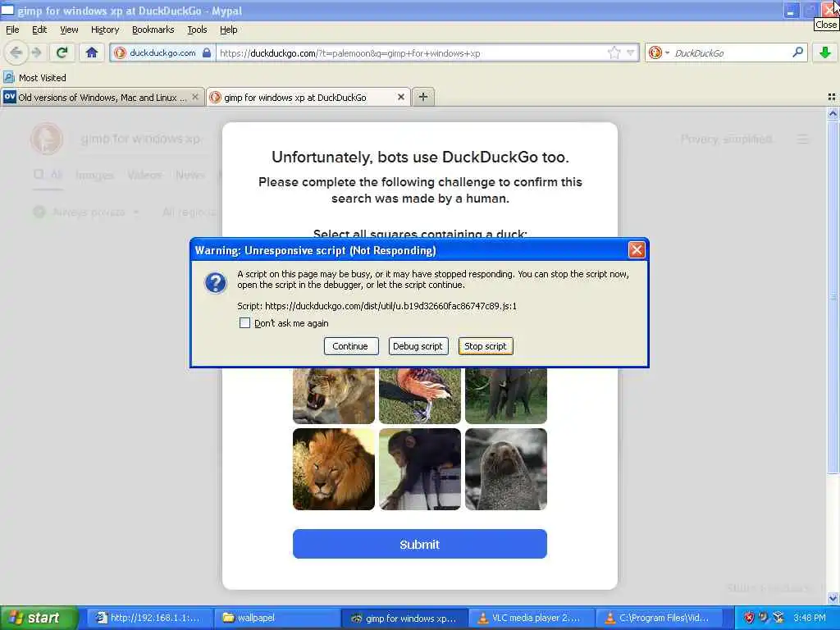Viewport: 840px width, 630px height.
Task: Click the red shield security tray icon
Action: coord(749,618)
